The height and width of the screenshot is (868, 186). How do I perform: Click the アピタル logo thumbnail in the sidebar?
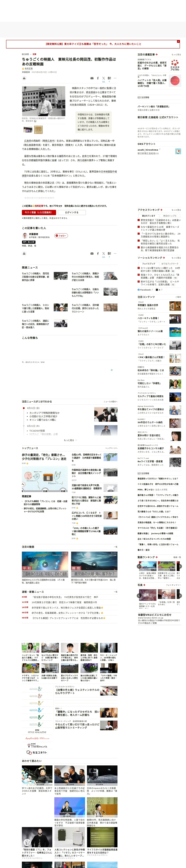175,65
